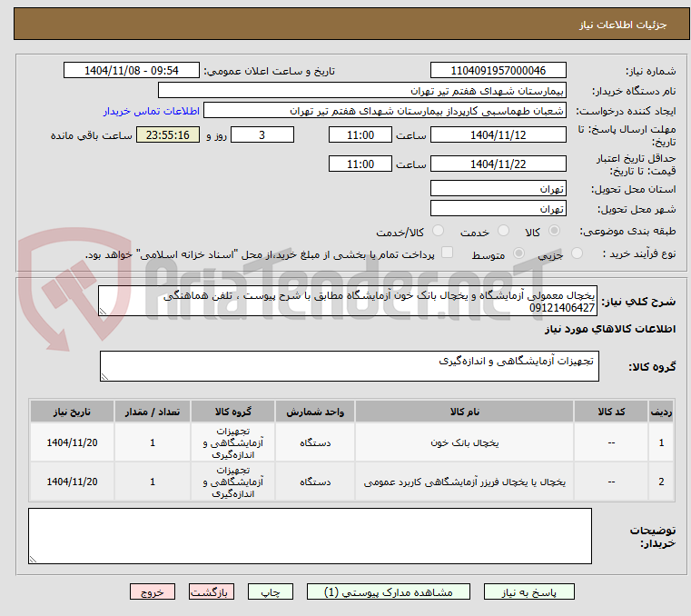Click the price validity hour field next to 1404/11/22

click(360, 164)
